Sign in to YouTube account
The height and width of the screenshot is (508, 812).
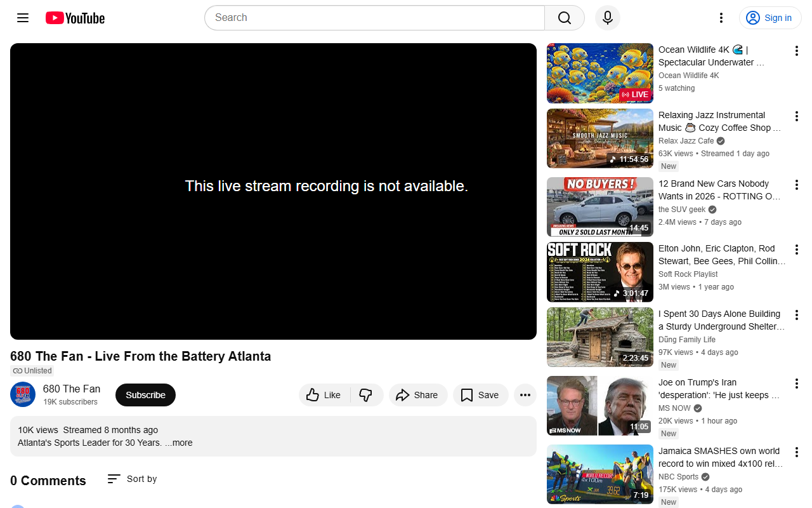coord(770,18)
